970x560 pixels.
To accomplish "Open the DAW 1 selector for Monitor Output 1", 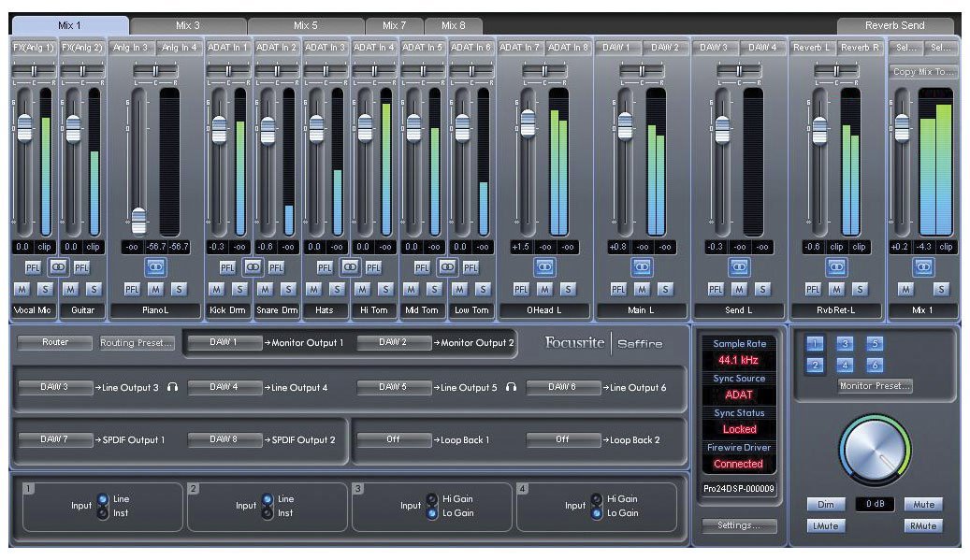I will pyautogui.click(x=225, y=342).
